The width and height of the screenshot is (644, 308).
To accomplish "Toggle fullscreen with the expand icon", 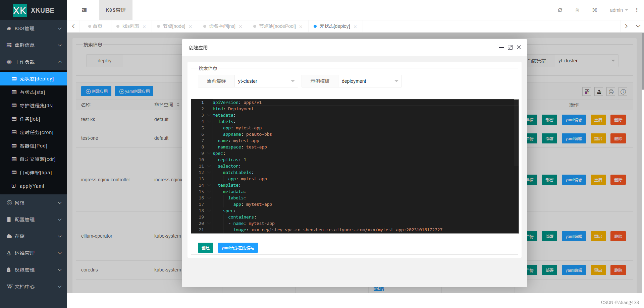I will click(595, 10).
